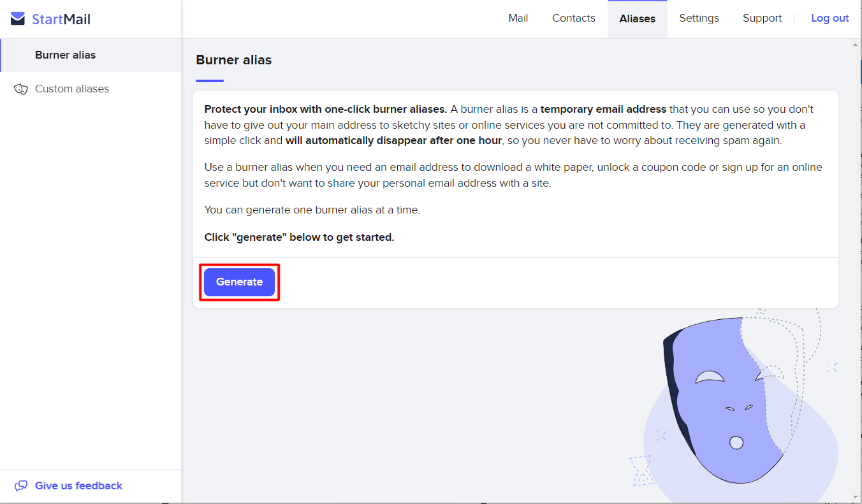Open the Settings tab
Viewport: 862px width, 504px height.
click(699, 18)
